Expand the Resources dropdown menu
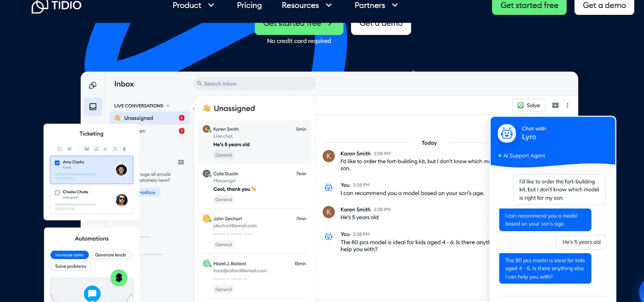 307,5
